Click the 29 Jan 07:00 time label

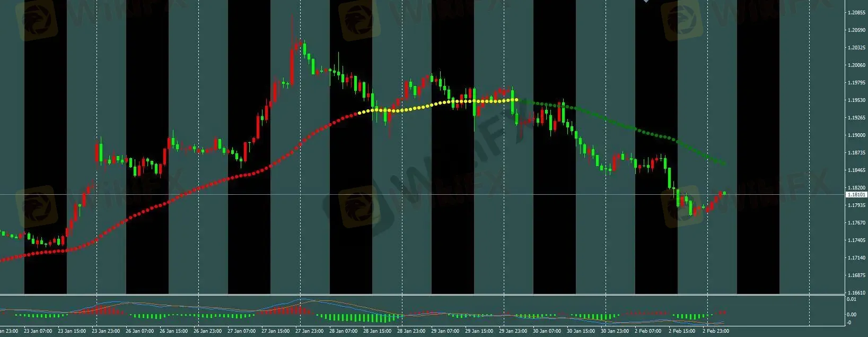pyautogui.click(x=445, y=331)
